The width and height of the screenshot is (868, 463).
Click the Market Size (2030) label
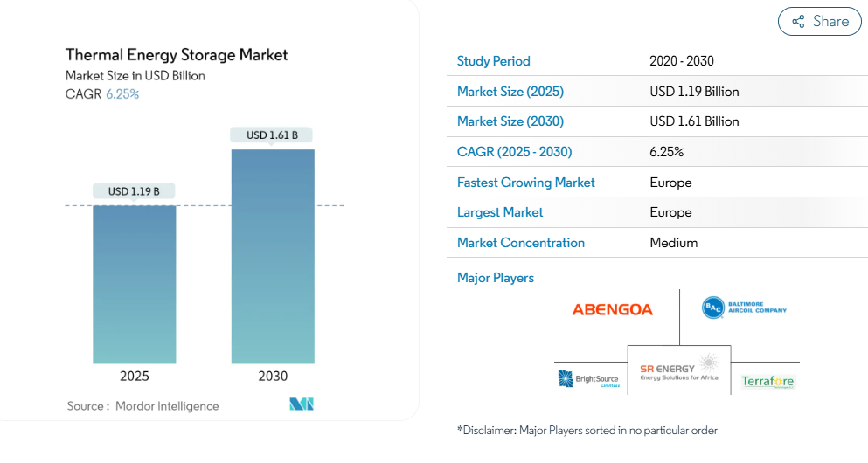click(x=510, y=121)
